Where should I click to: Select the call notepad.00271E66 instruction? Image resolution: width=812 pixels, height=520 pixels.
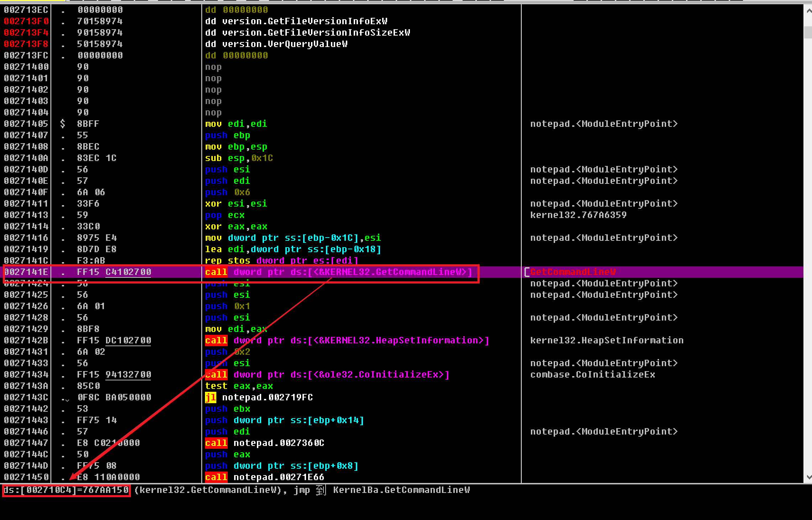[x=265, y=477]
